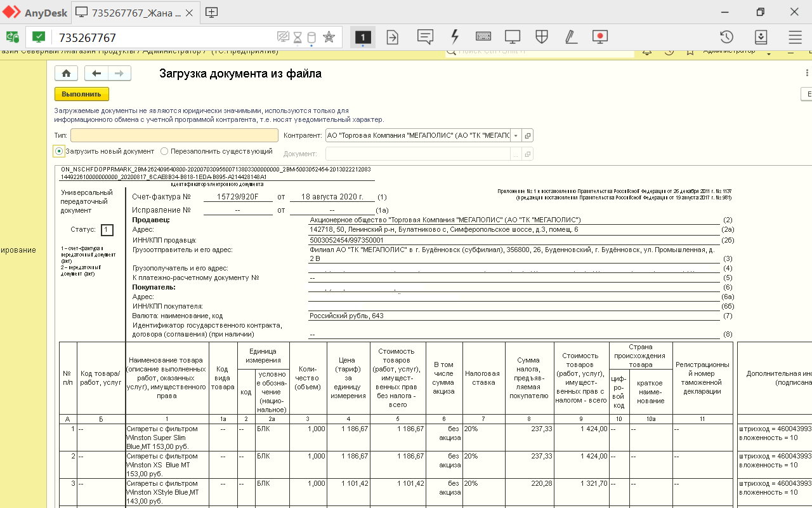Open the AnyDesk hamburger main menu
The height and width of the screenshot is (508, 812).
click(795, 37)
